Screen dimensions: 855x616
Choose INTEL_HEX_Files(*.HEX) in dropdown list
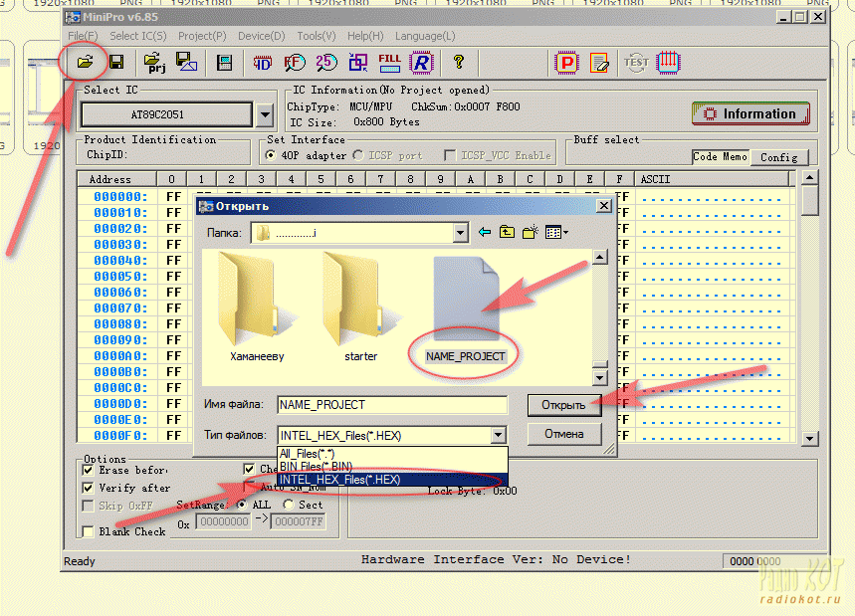392,480
